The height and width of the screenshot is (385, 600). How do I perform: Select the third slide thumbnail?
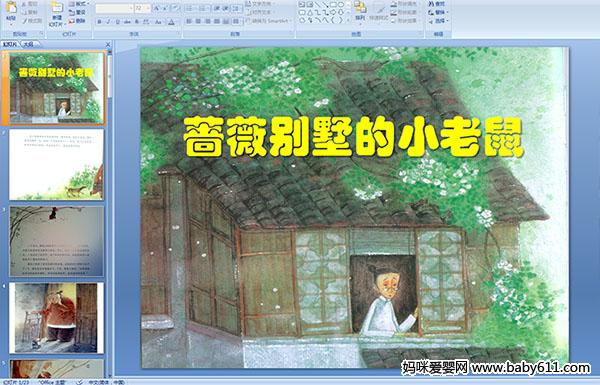(x=56, y=241)
